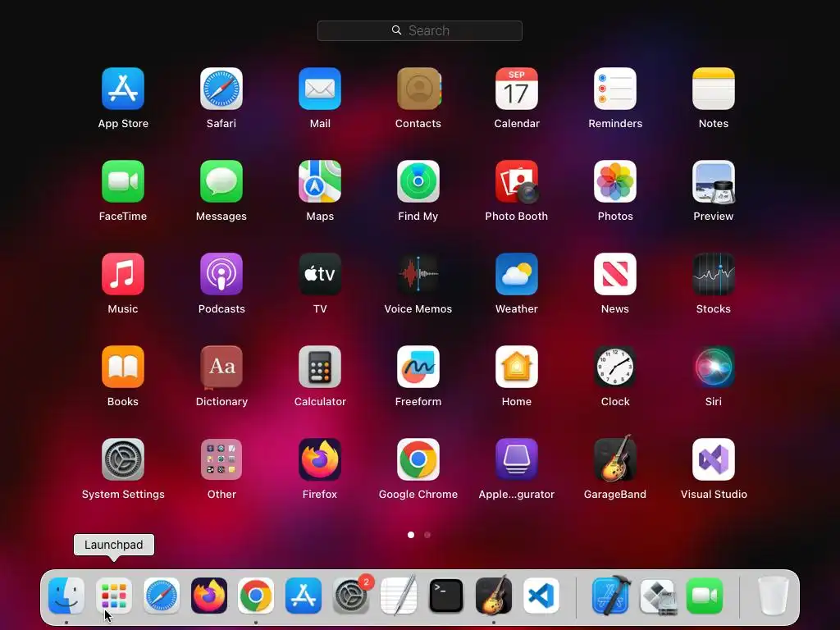Open the Podcasts app
The width and height of the screenshot is (840, 630).
point(221,274)
